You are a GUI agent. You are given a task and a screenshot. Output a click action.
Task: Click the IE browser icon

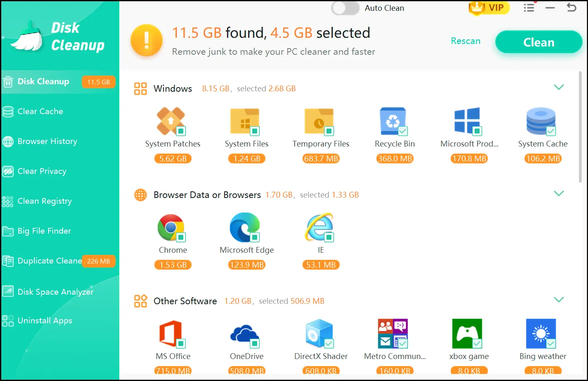[319, 227]
